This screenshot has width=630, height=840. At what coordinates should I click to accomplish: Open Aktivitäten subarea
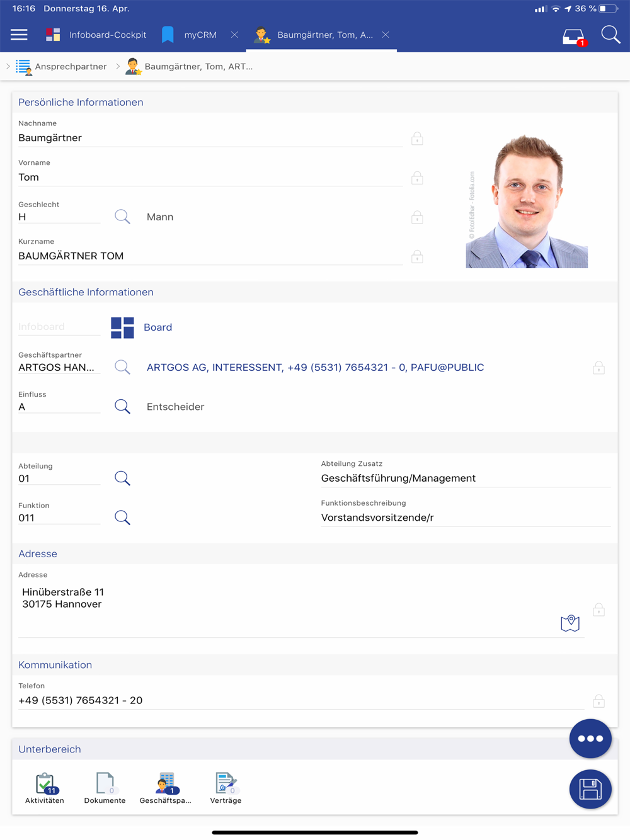point(45,788)
